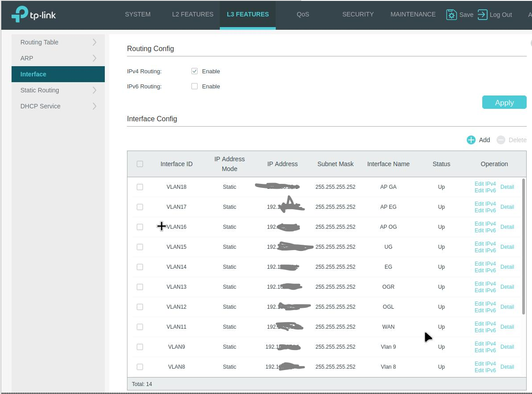Expand the Static Routing chevron

tap(95, 90)
